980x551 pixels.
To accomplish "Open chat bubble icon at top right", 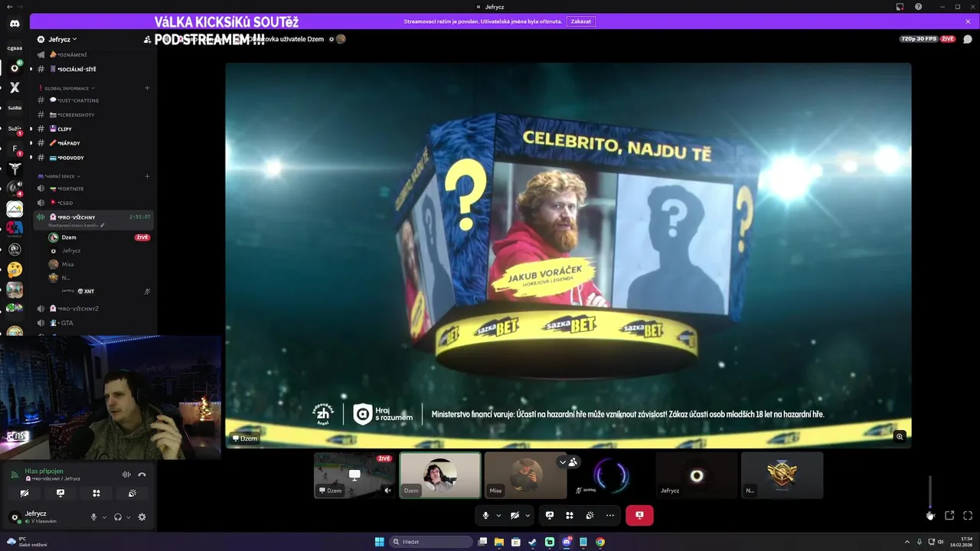I will (968, 39).
